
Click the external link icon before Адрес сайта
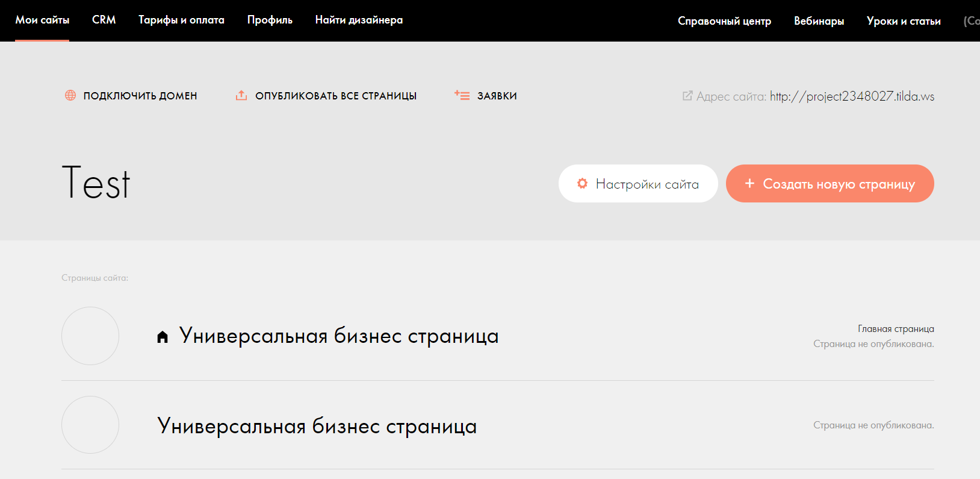coord(687,96)
